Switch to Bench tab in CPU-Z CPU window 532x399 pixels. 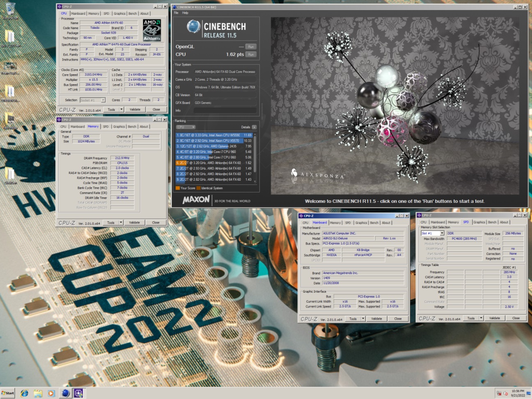[x=132, y=14]
